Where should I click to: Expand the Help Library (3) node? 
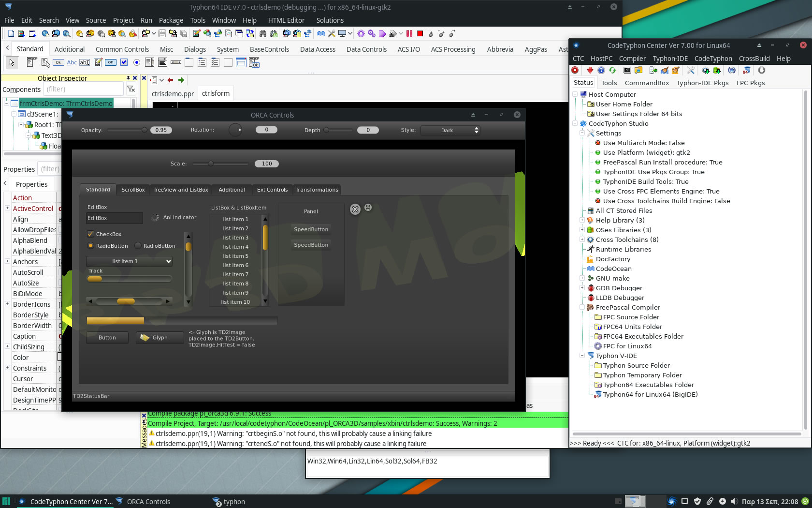click(x=582, y=220)
